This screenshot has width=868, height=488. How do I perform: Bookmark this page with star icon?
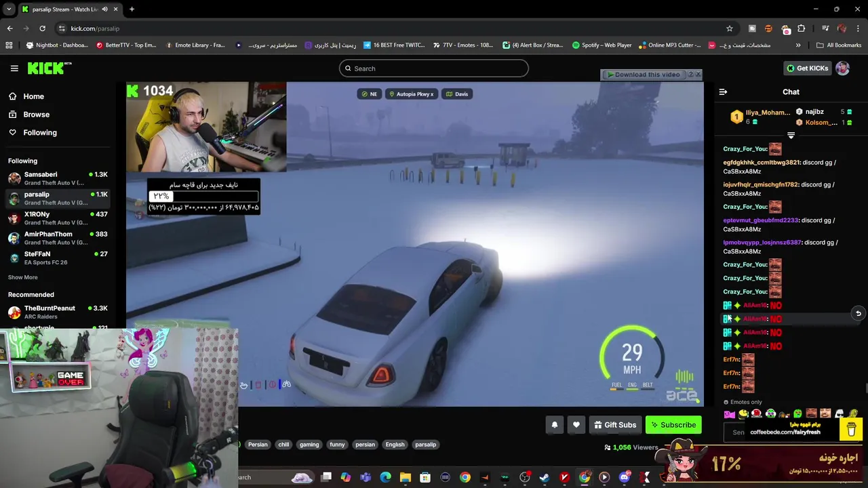coord(730,28)
